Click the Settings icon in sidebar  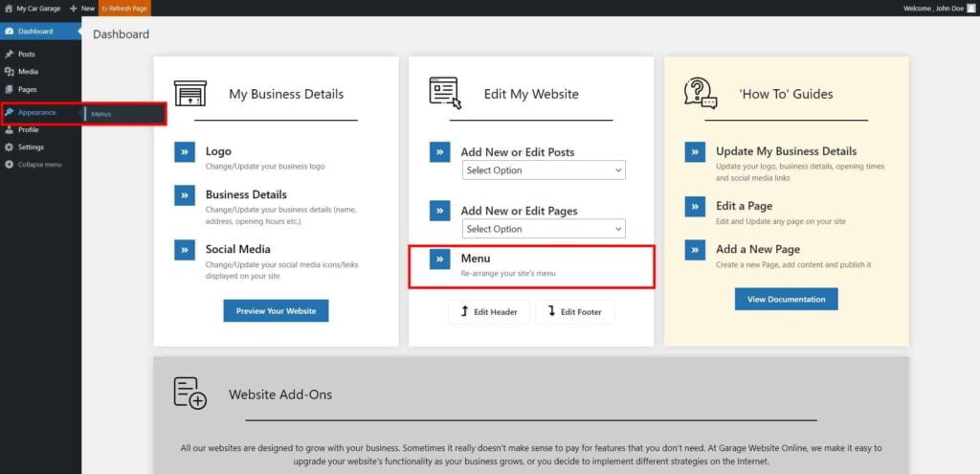click(9, 147)
